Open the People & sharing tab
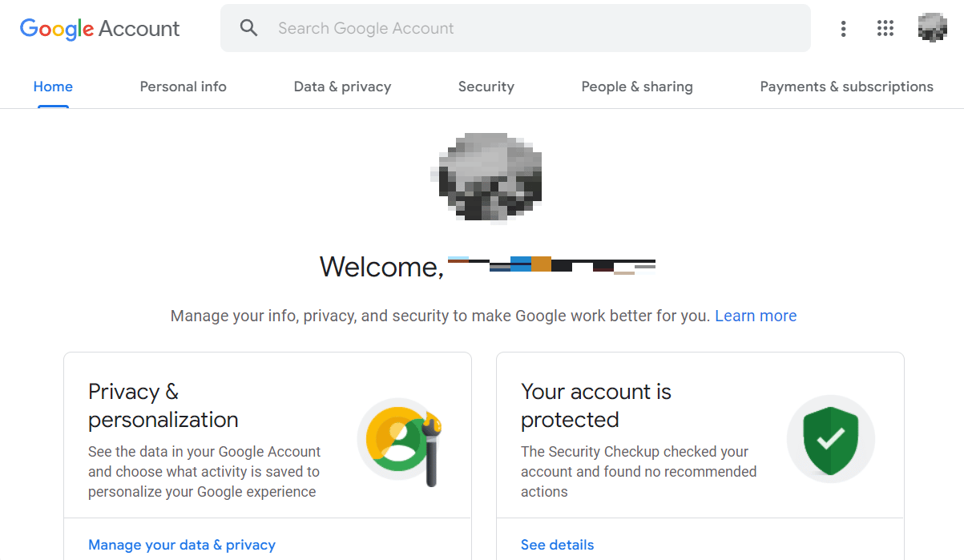This screenshot has width=964, height=560. click(x=637, y=87)
